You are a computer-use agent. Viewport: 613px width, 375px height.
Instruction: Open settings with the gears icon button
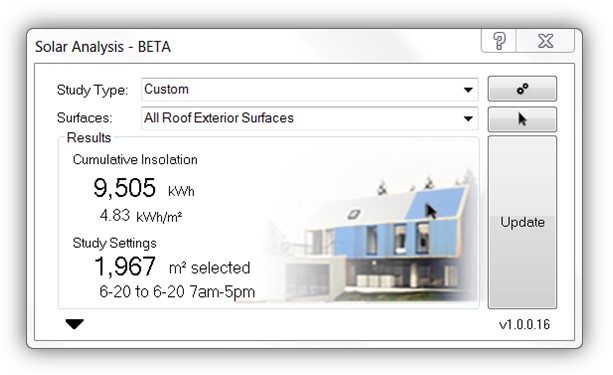click(522, 89)
